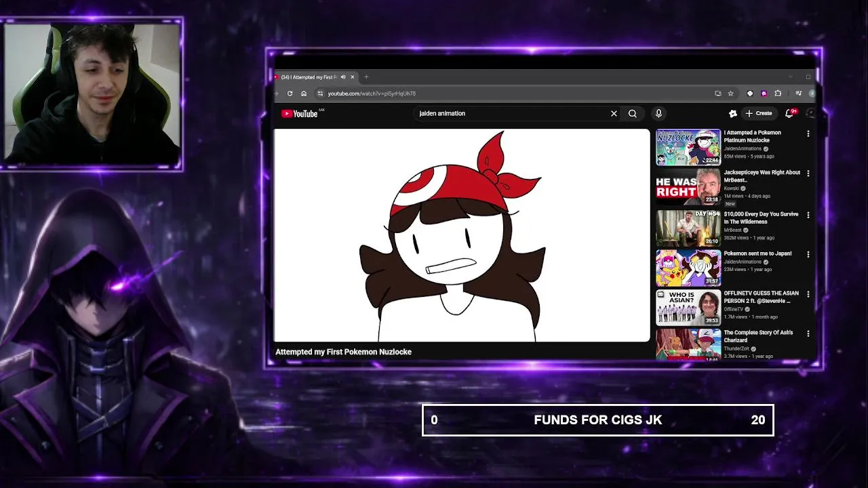Open the Platinum Nuzlocke video thumbnail
Viewport: 868px width, 488px height.
point(688,147)
